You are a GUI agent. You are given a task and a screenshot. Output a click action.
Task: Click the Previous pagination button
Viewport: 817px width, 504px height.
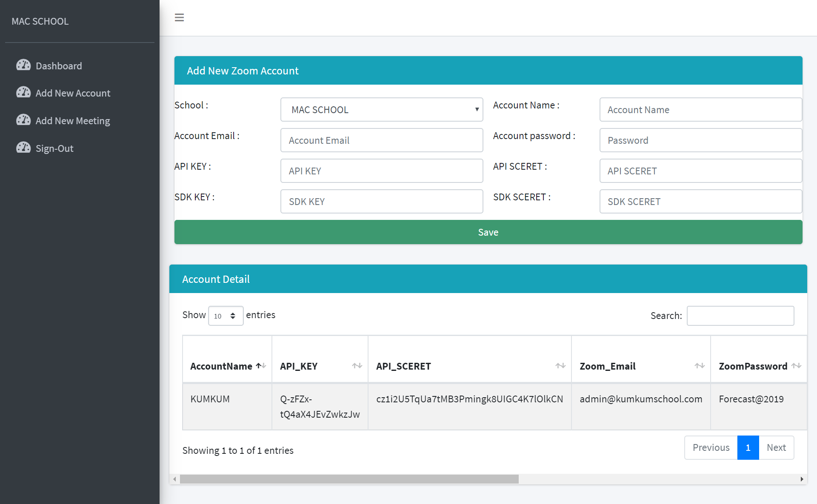pyautogui.click(x=711, y=447)
